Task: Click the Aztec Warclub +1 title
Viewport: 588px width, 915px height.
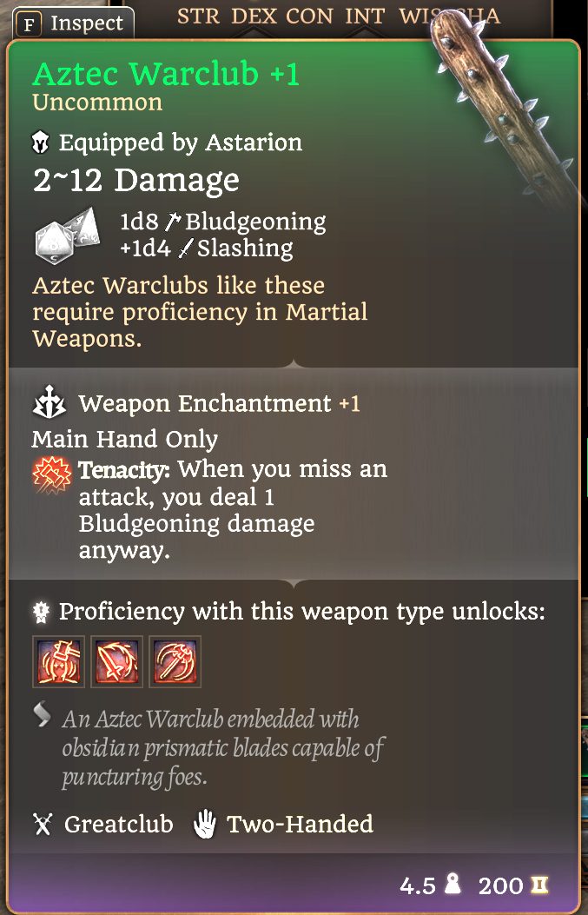Action: click(x=166, y=74)
